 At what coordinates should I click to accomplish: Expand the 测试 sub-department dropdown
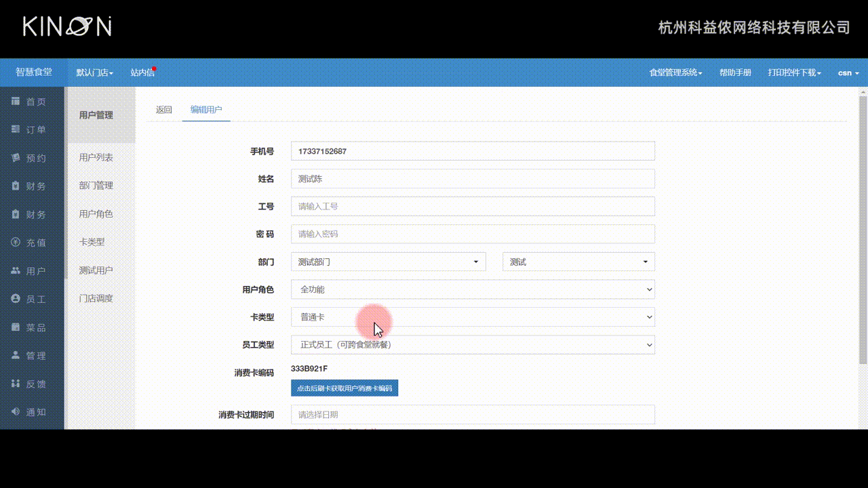(578, 262)
